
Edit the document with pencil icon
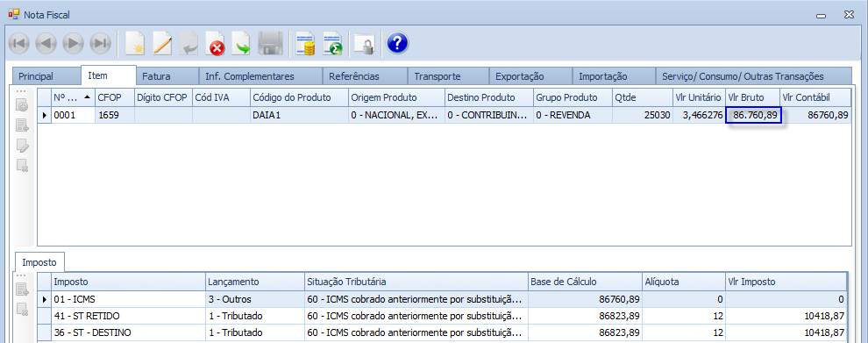coord(161,43)
